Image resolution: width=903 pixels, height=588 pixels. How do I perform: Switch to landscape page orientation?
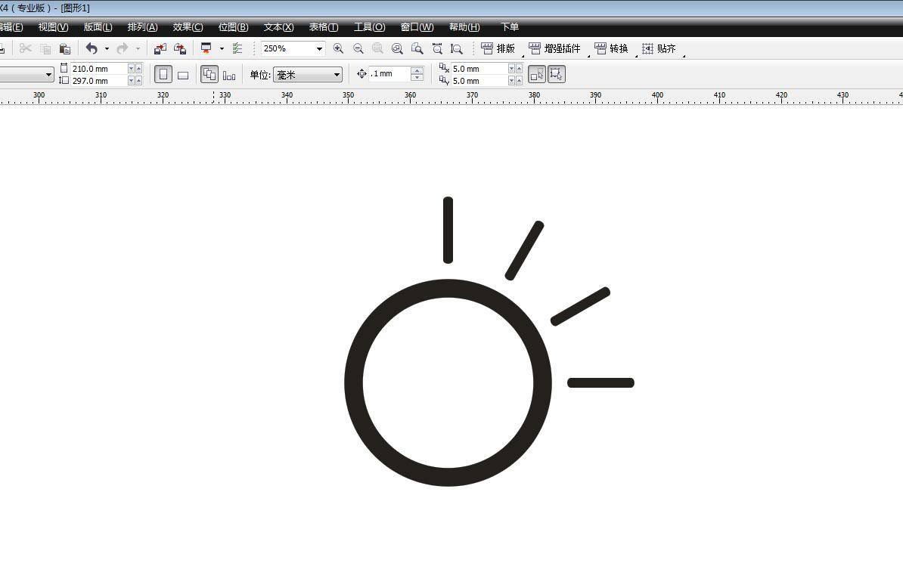point(183,74)
